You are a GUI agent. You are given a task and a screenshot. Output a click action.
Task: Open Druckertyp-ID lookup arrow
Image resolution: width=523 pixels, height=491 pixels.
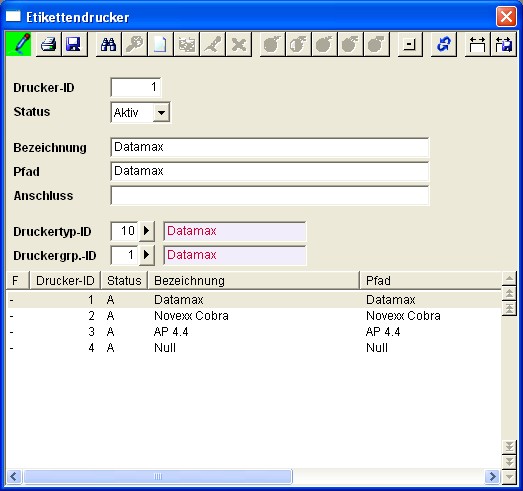coord(146,231)
